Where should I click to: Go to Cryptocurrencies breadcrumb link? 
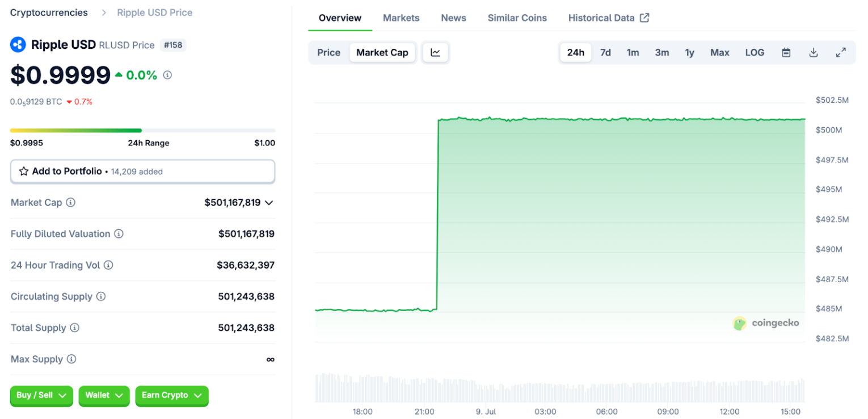click(x=49, y=12)
